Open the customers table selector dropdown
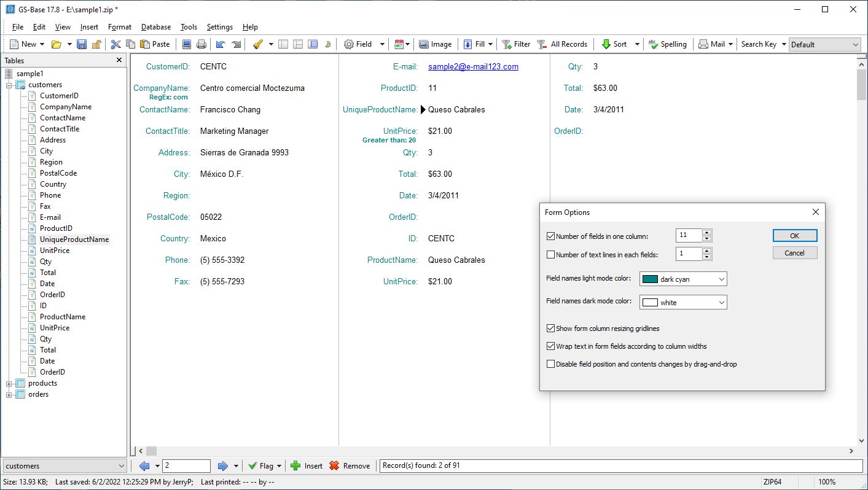 point(65,466)
